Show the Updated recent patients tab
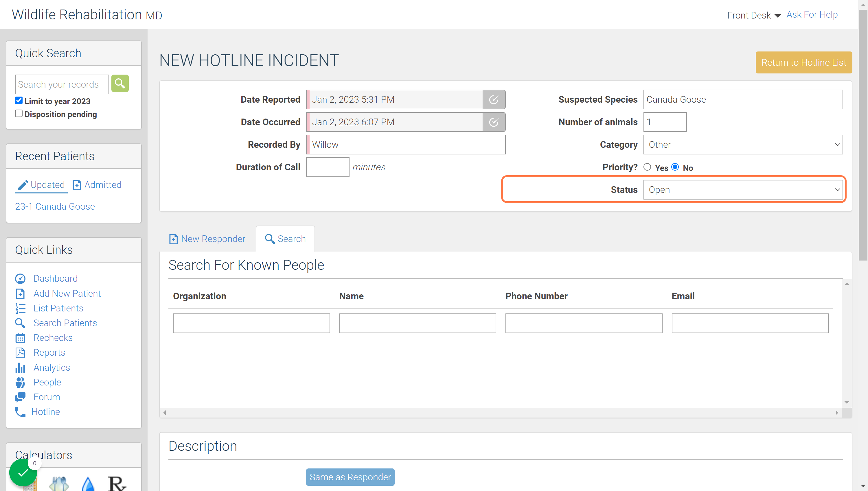Screen dimensions: 868x491 [x=41, y=185]
